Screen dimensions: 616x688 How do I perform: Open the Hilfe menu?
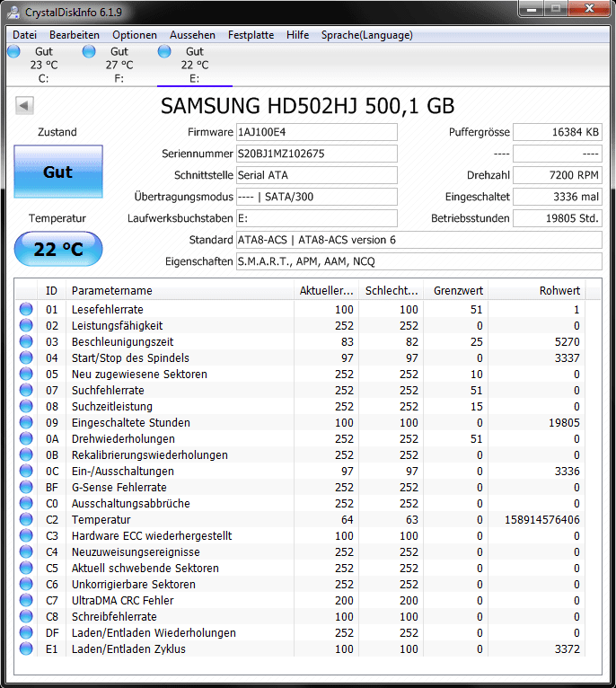[297, 35]
